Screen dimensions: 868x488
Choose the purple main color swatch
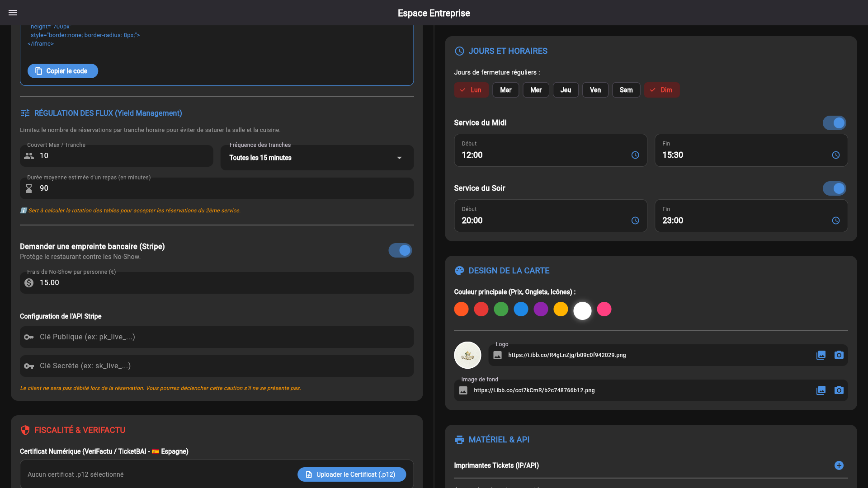[541, 309]
